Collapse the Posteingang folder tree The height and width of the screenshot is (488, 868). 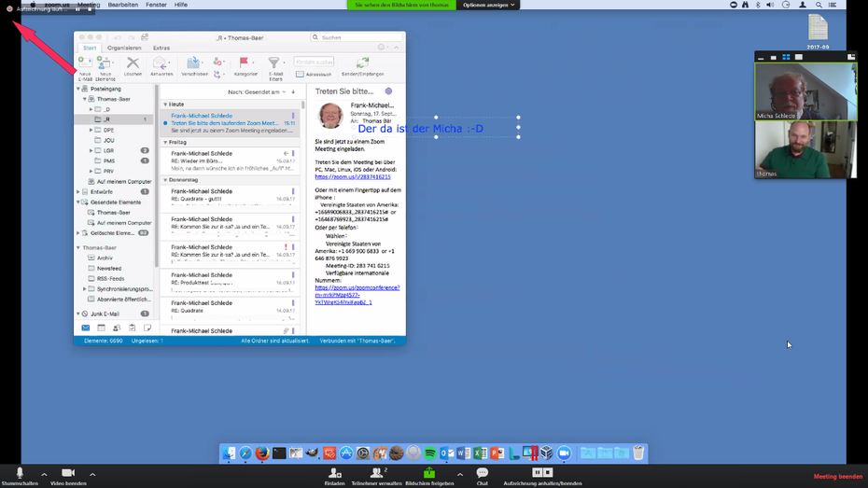pyautogui.click(x=78, y=89)
